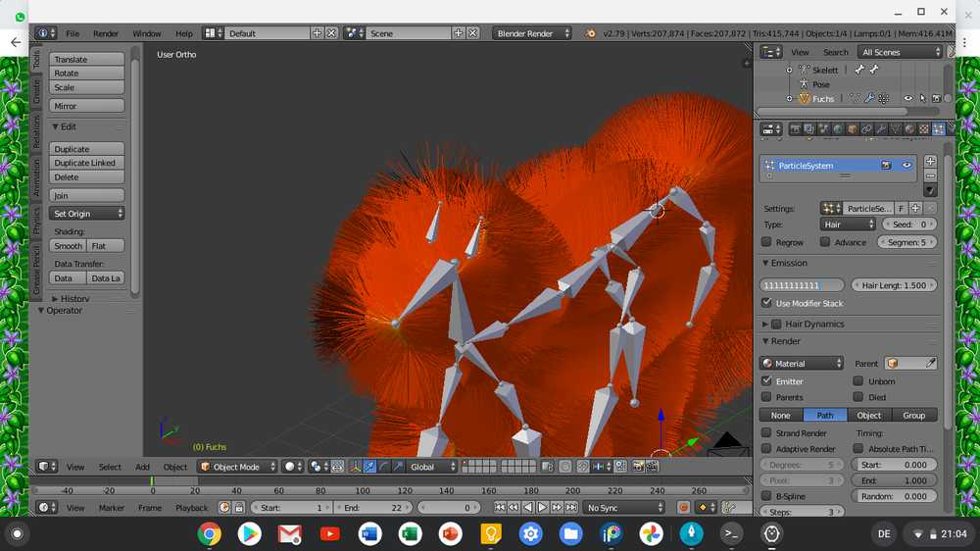Select the Object render-as tab
980x551 pixels.
(x=869, y=415)
